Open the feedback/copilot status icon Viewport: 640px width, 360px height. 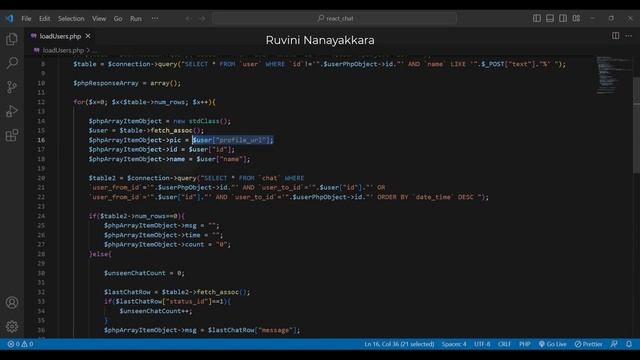click(614, 344)
